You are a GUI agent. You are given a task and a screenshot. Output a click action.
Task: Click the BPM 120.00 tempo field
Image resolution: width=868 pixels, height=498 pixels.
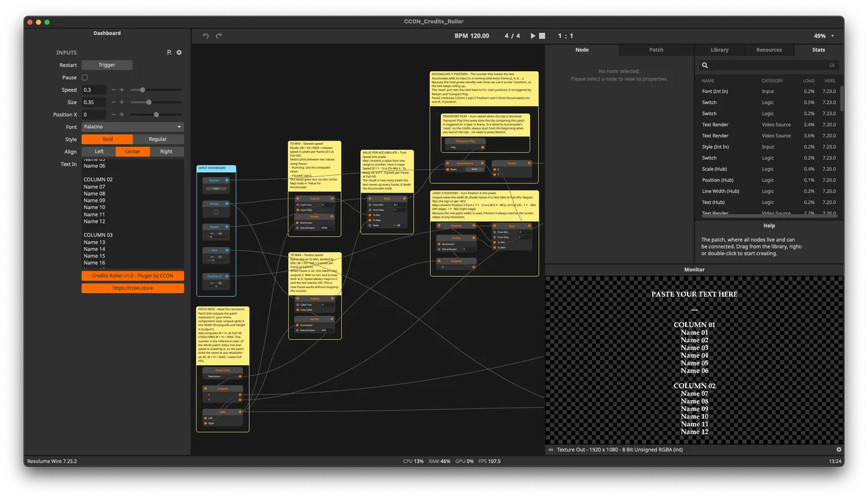pos(472,36)
